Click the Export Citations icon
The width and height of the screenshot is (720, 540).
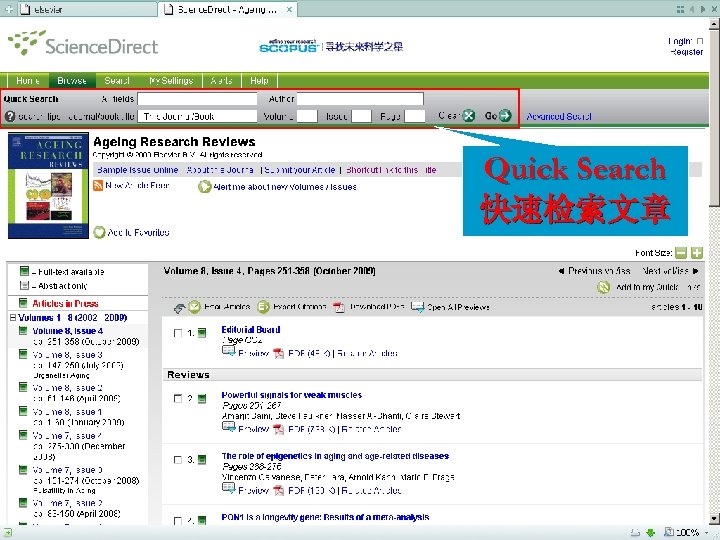tap(263, 307)
